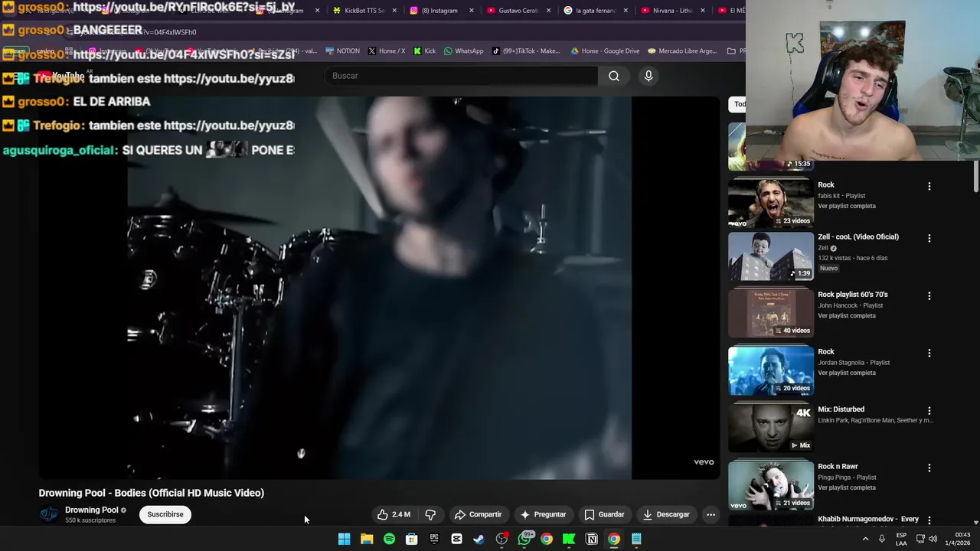Screen dimensions: 980x551
Task: Open Notion from the taskbar
Action: (591, 539)
